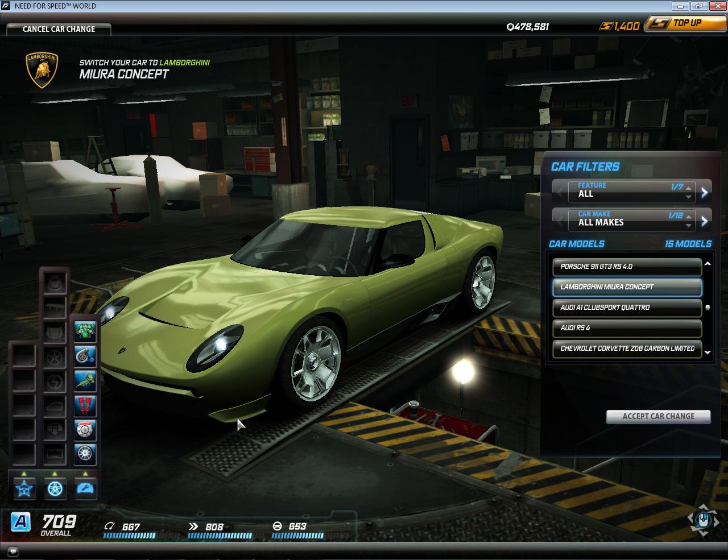
Task: Select Chevrolet Corvette Z06 Carbon Limited model
Action: [627, 349]
